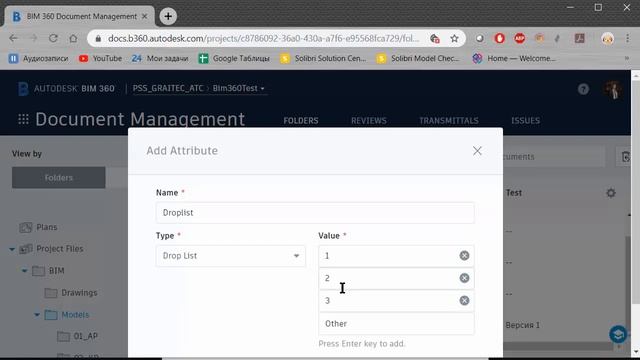Open the REVIEWS tab
The image size is (640, 360).
coord(369,121)
